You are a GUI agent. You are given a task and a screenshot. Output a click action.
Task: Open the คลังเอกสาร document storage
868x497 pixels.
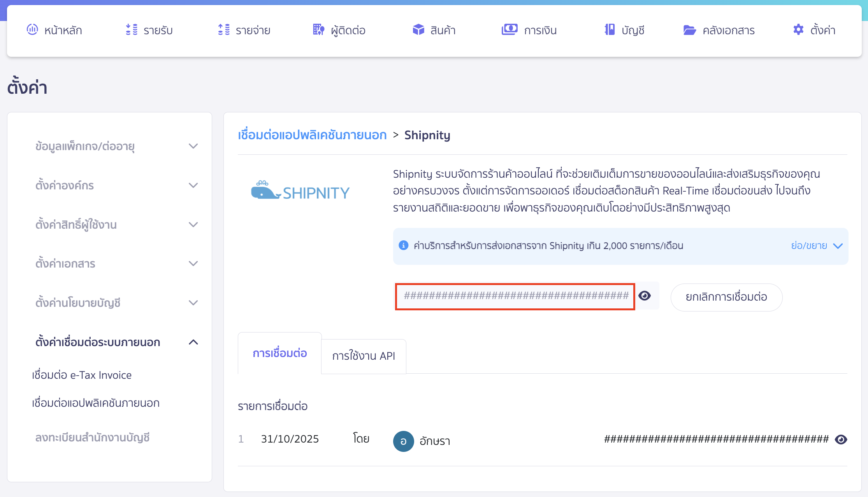719,30
